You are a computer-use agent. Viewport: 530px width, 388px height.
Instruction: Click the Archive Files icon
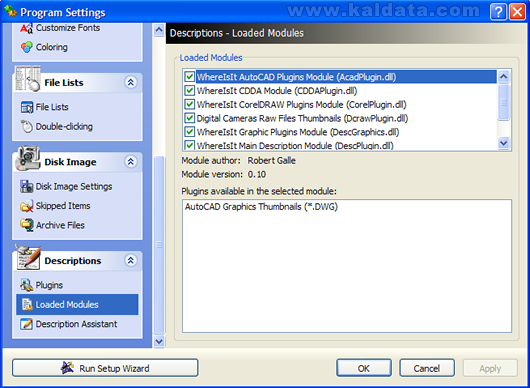[x=26, y=225]
